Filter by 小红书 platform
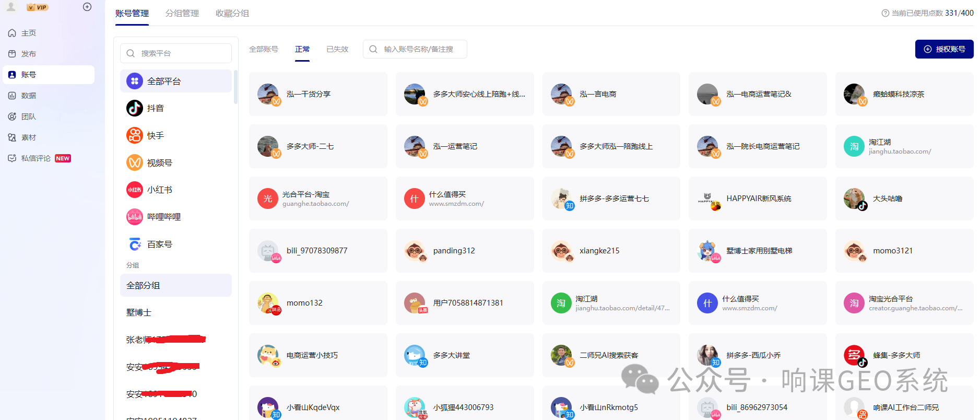Image resolution: width=980 pixels, height=420 pixels. coord(176,190)
